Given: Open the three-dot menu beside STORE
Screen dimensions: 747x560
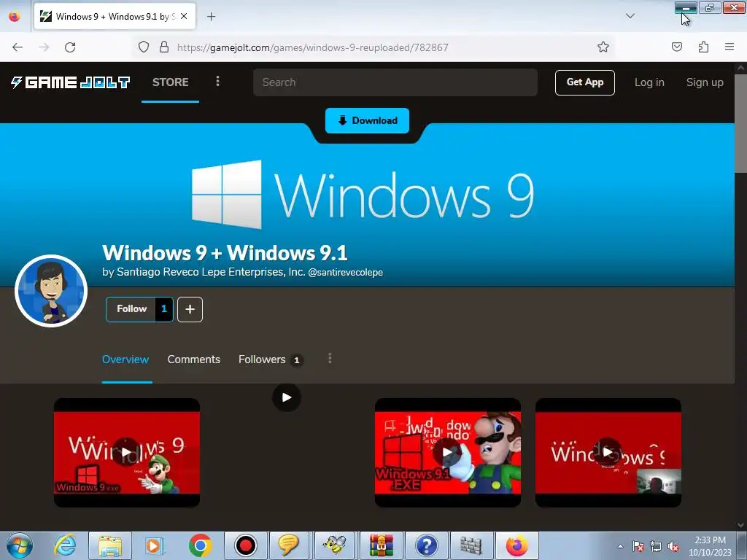Looking at the screenshot, I should (217, 82).
